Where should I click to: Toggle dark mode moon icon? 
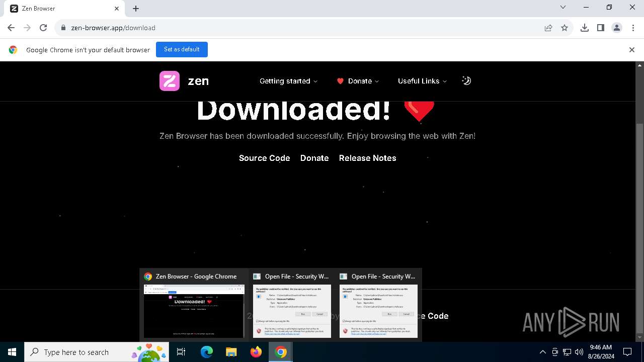coord(466,81)
